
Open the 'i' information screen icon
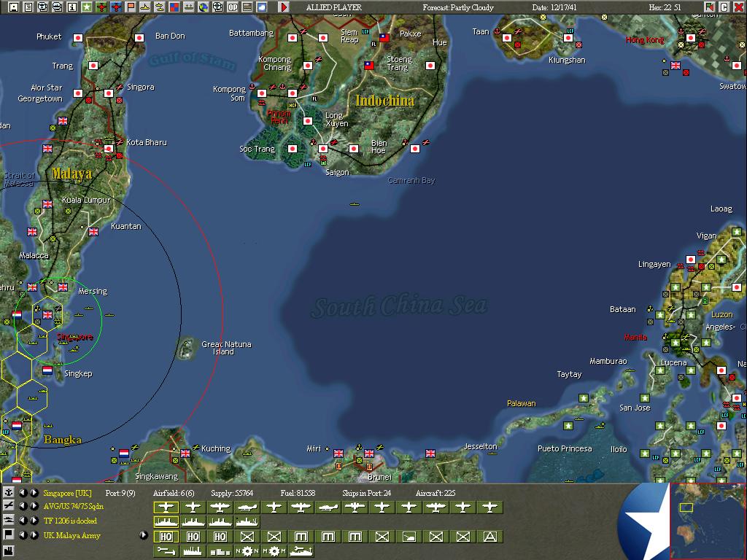[x=72, y=7]
